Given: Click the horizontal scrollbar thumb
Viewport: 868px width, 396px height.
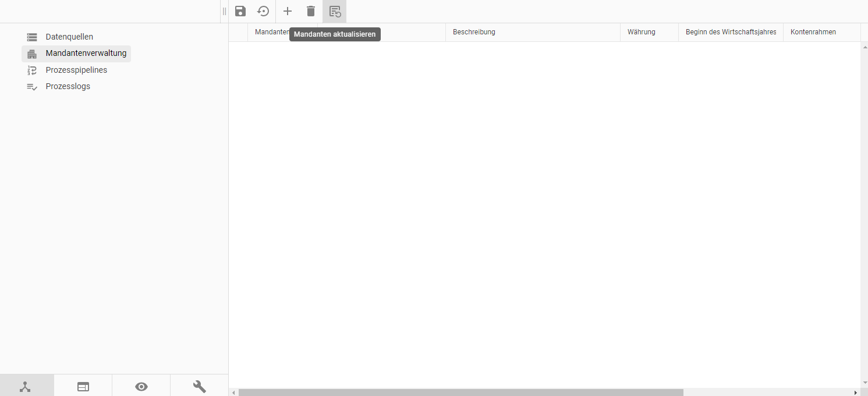Looking at the screenshot, I should click(x=460, y=393).
